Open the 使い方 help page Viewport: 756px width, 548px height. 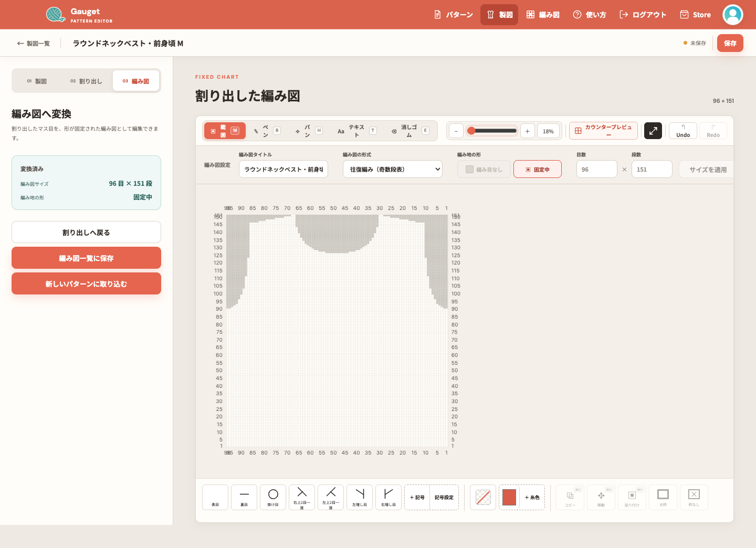pyautogui.click(x=590, y=15)
